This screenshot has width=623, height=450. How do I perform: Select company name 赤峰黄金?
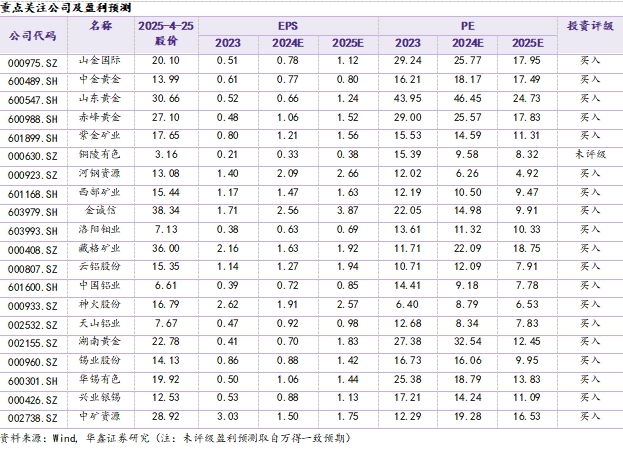(100, 117)
